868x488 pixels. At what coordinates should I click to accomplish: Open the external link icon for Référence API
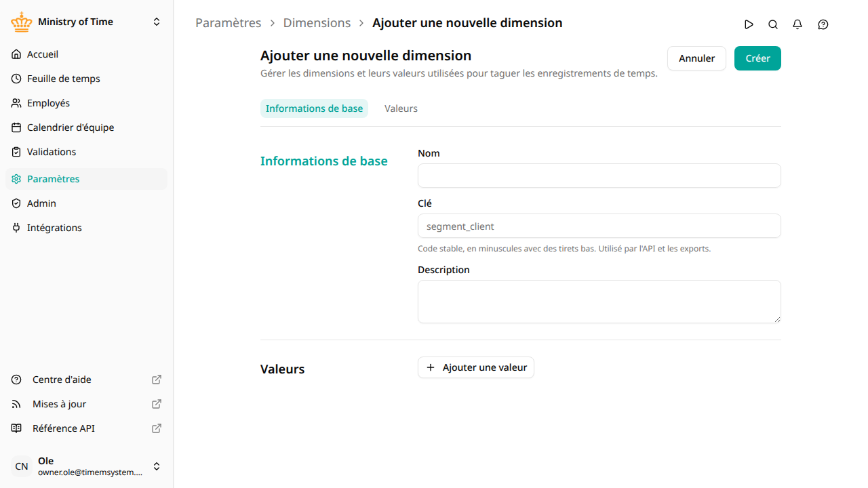tap(157, 428)
